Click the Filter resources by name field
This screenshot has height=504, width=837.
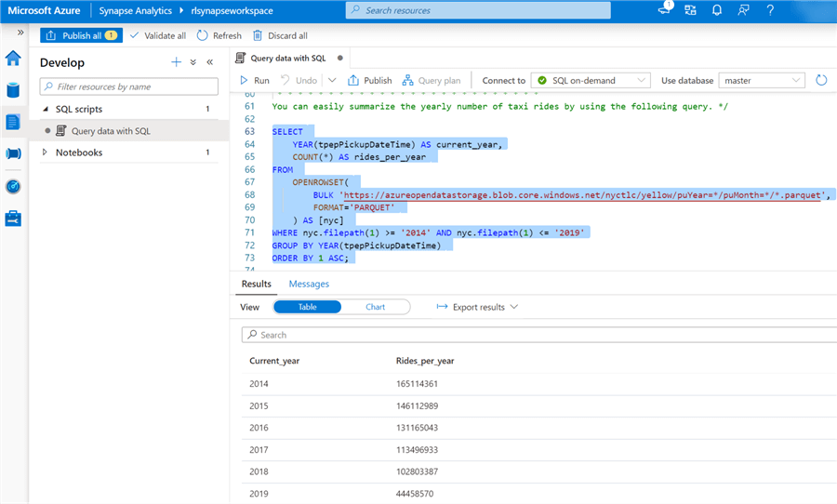tap(129, 86)
